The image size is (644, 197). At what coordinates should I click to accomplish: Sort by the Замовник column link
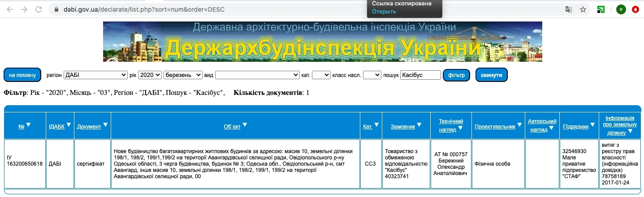(x=403, y=127)
